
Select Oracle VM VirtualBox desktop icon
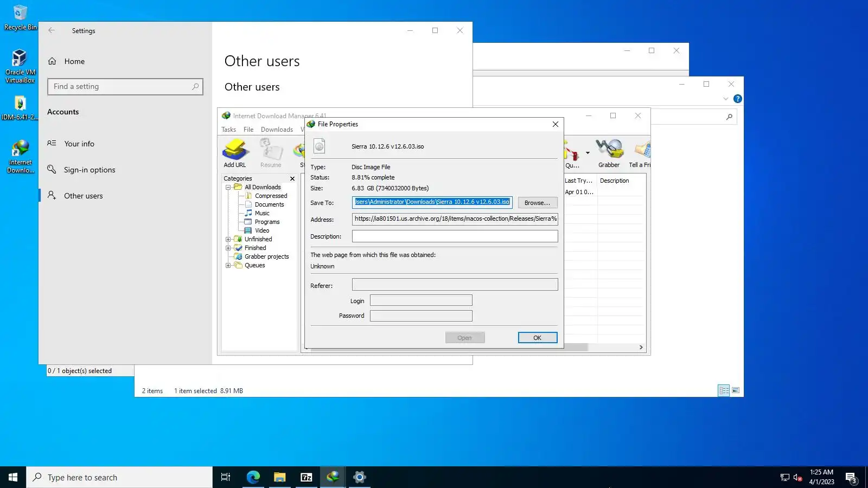click(20, 66)
